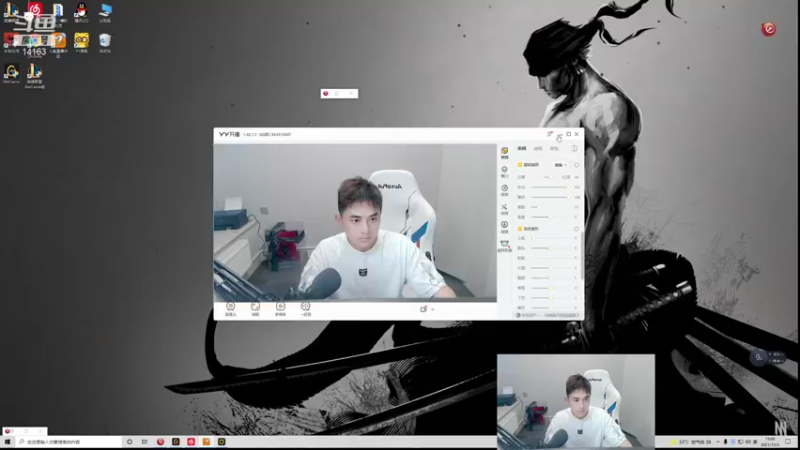Screen dimensions: 800x450
Task: Select the third YY sidebar icon (circular gauge)
Action: (504, 190)
